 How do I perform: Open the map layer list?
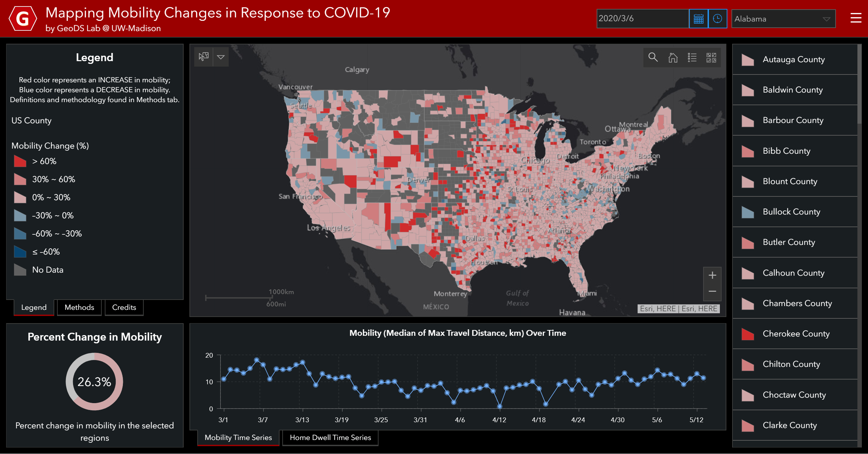click(692, 57)
